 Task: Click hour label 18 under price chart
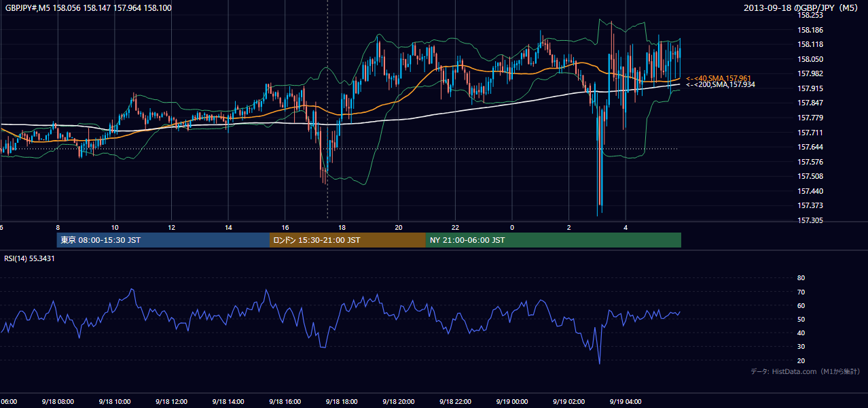pos(342,227)
